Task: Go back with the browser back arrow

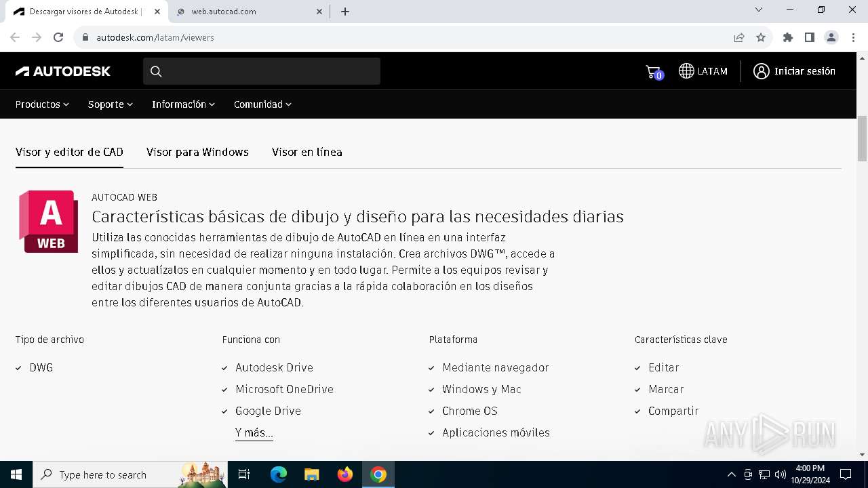Action: coord(15,37)
